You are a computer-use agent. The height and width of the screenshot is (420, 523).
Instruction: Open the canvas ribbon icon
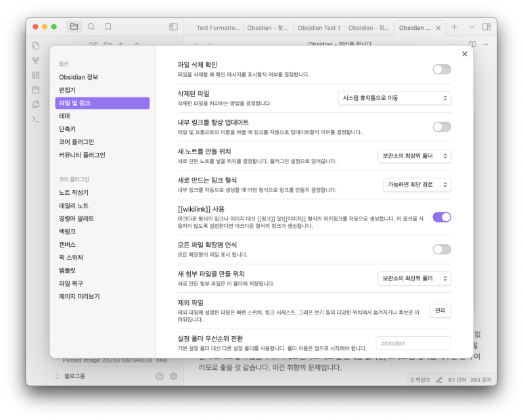(x=36, y=75)
